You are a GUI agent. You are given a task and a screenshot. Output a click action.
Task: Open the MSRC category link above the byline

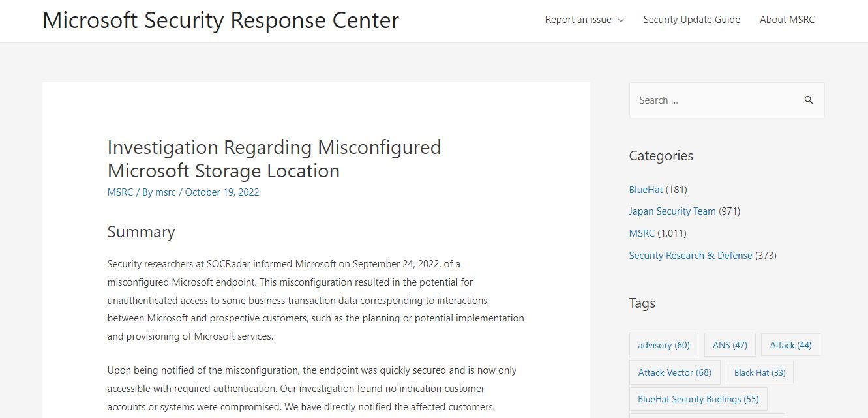pyautogui.click(x=120, y=192)
